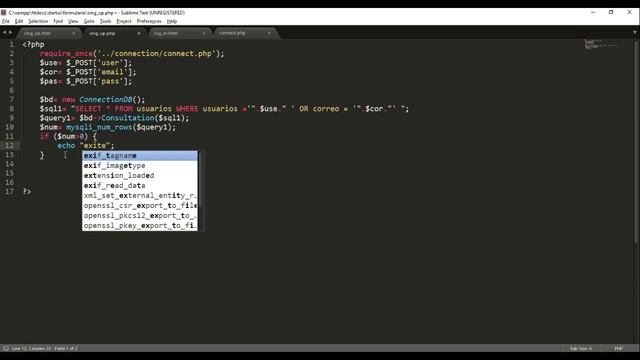Open the Tools menu

coord(105,21)
